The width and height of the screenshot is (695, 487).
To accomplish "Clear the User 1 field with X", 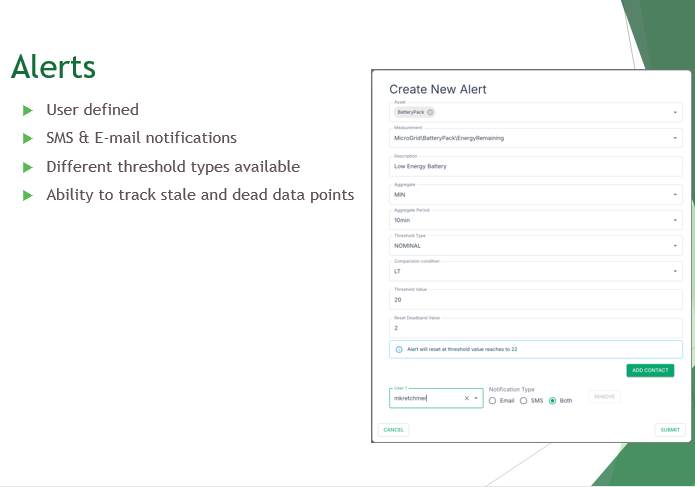I will (x=466, y=398).
